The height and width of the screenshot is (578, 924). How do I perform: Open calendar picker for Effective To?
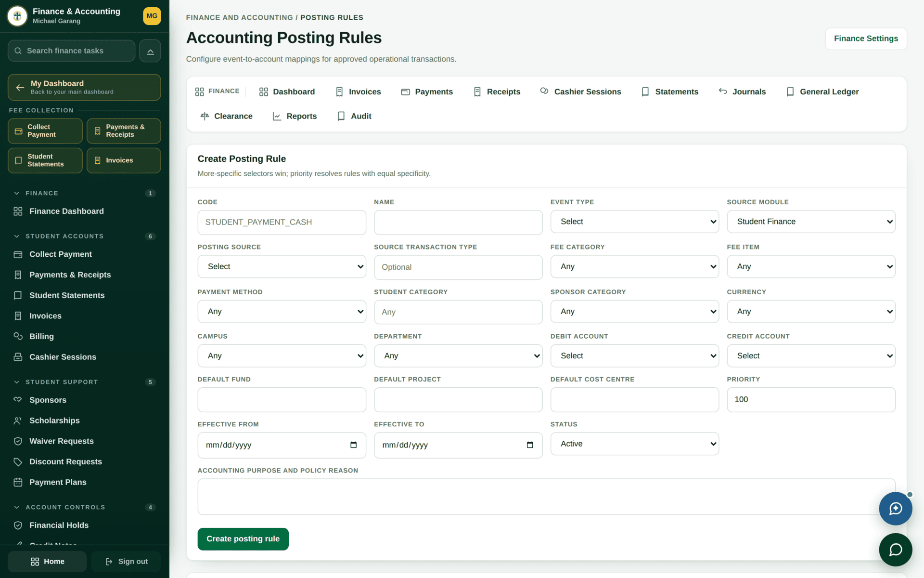coord(530,445)
